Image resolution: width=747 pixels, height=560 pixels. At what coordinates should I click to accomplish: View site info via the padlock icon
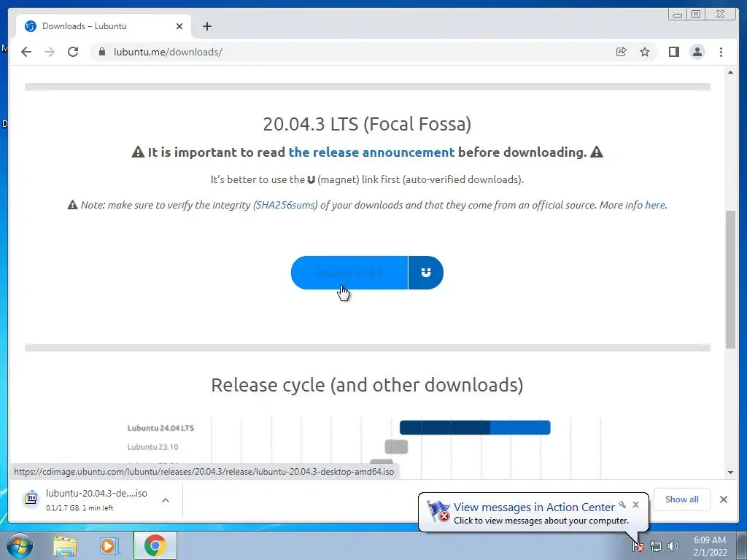coord(102,52)
